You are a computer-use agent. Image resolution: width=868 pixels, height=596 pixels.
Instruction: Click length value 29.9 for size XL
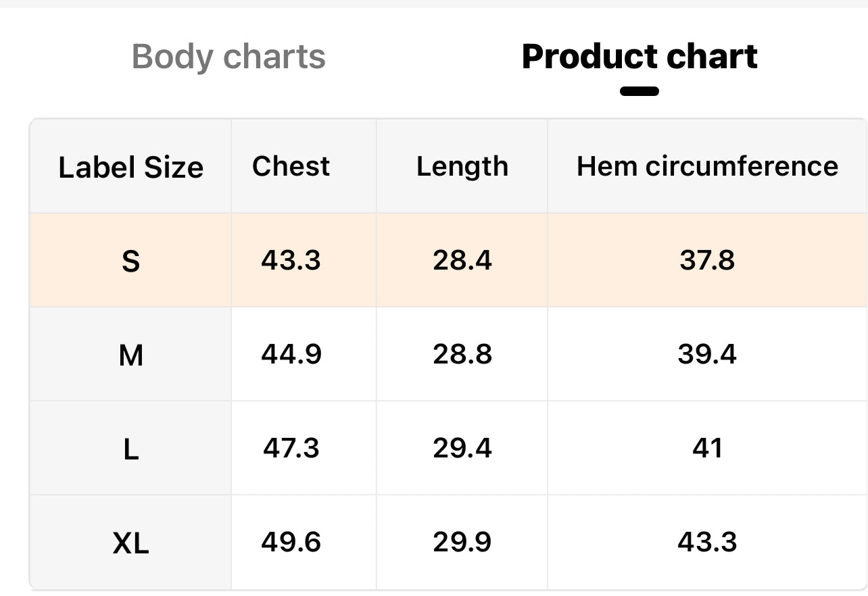point(462,542)
